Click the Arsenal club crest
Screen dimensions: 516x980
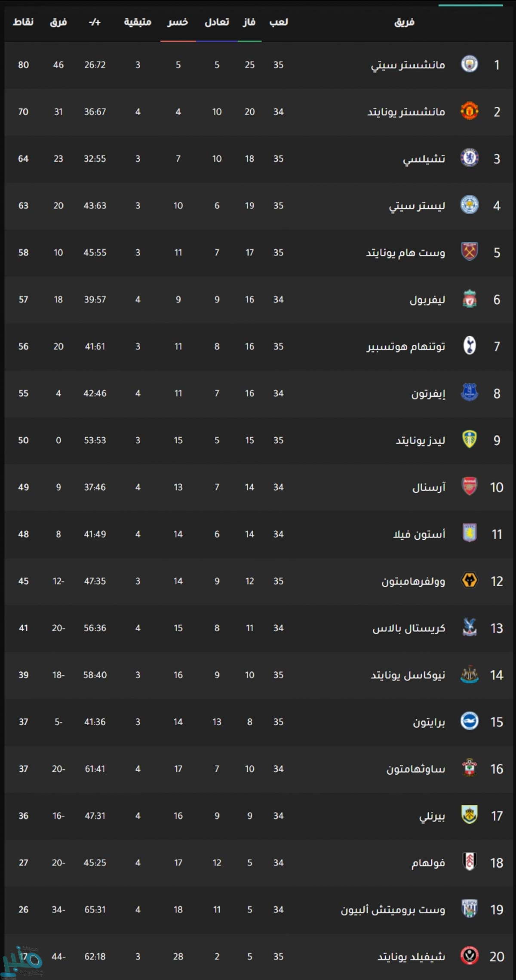click(x=469, y=487)
